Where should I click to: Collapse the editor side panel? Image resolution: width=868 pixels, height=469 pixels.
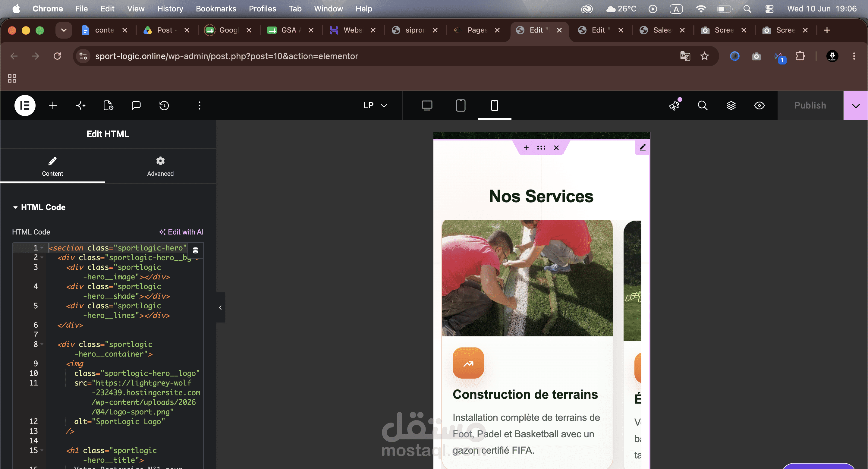220,307
